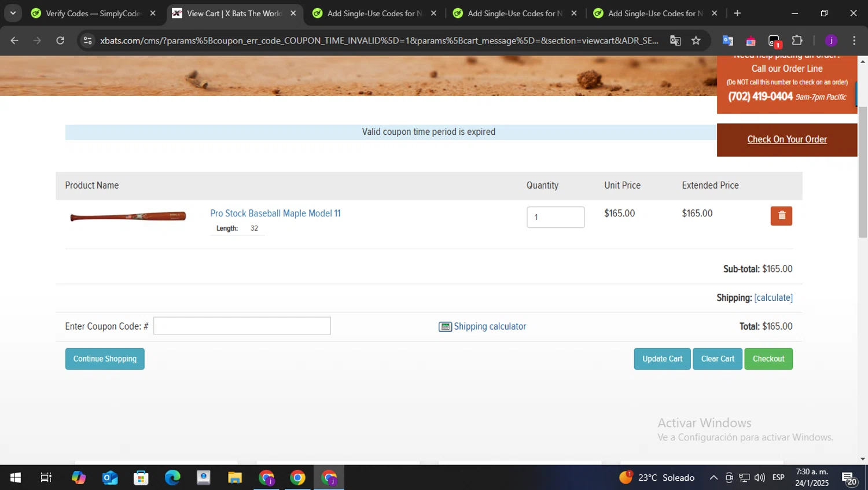Open the volume control in system tray
868x490 pixels.
760,477
